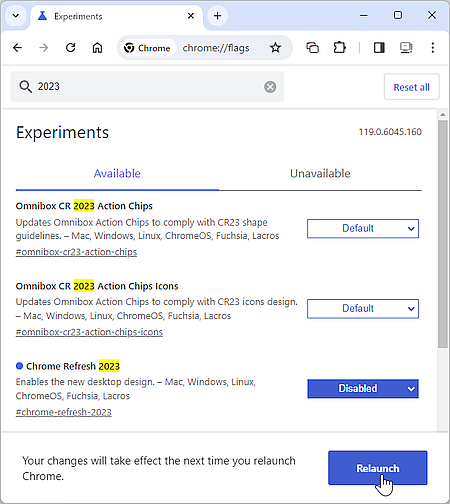Click the Chrome site info chip
The width and height of the screenshot is (450, 504).
pyautogui.click(x=147, y=48)
